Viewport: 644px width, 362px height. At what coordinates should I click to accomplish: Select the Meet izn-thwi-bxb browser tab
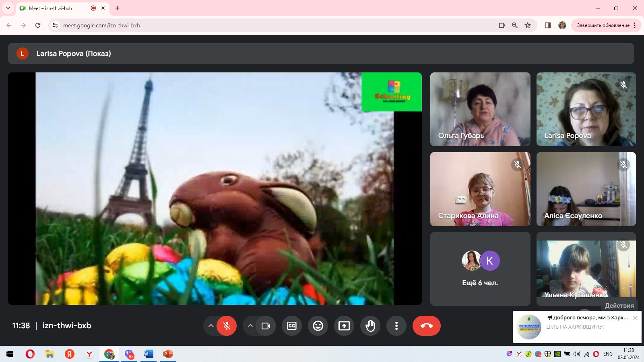[56, 8]
